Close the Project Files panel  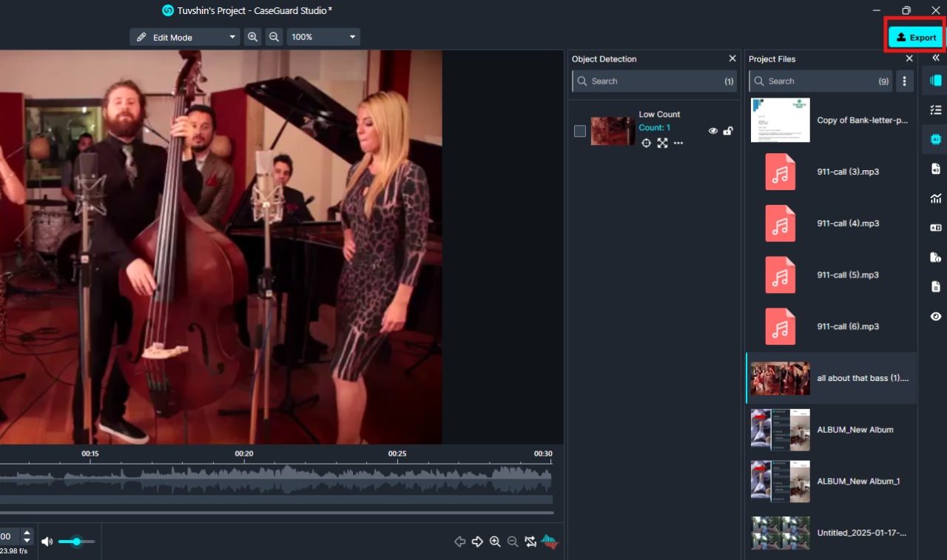909,58
